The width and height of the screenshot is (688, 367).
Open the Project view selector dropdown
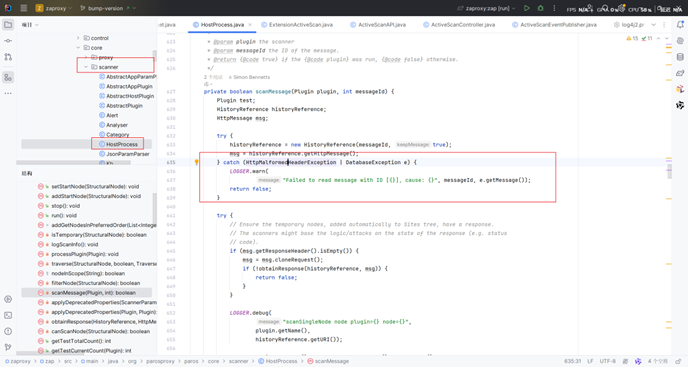pos(30,25)
